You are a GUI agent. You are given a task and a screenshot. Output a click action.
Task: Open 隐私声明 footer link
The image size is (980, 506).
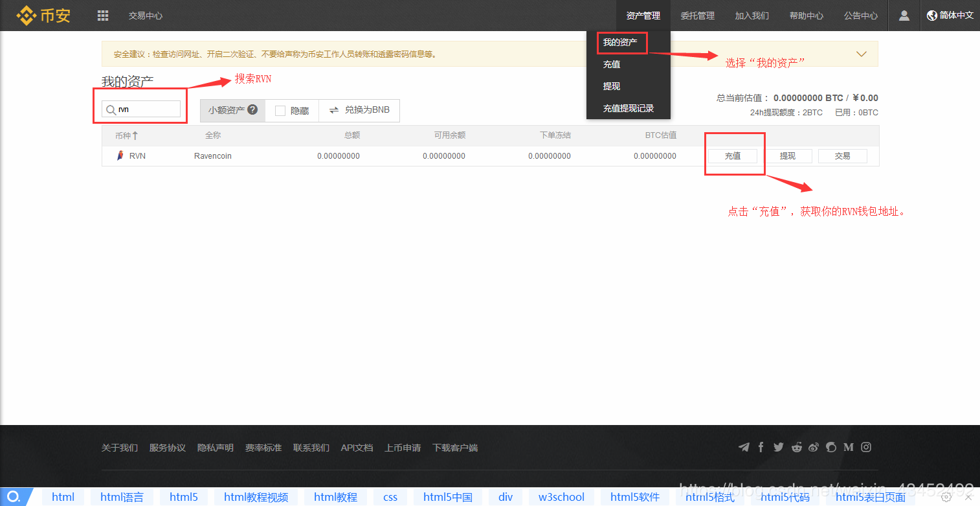click(216, 448)
